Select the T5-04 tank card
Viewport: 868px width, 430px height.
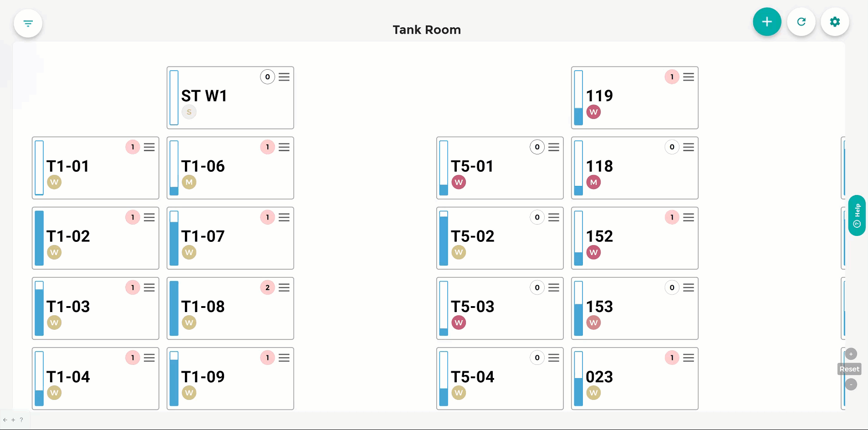point(500,379)
